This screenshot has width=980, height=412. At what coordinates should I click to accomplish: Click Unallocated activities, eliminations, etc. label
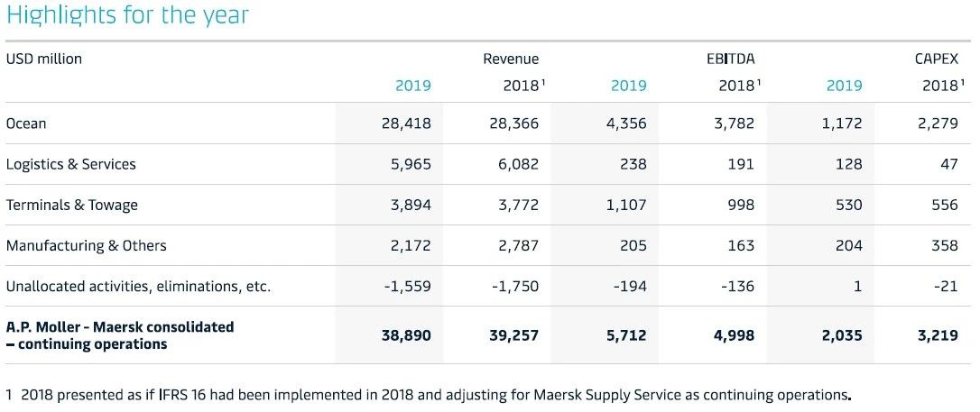(x=138, y=287)
